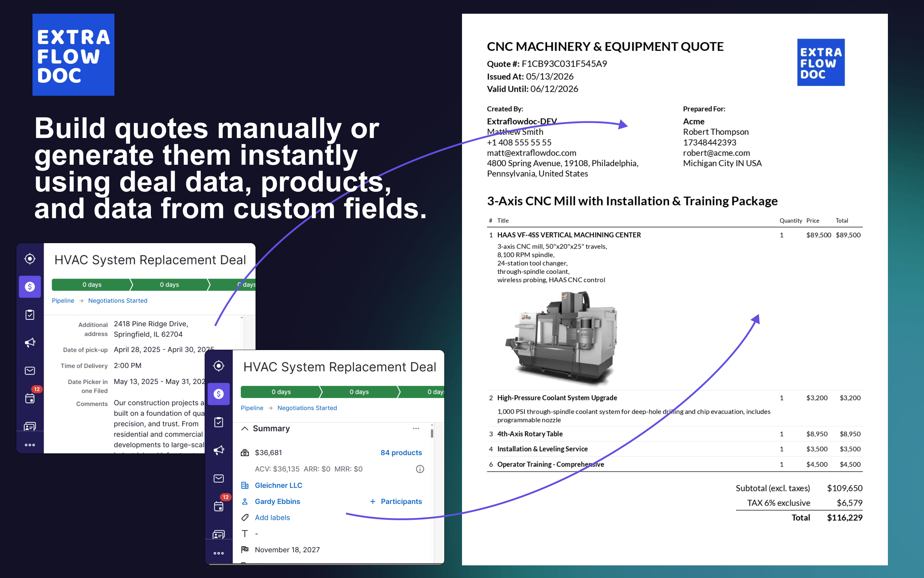
Task: Click the plus icon before Participants
Action: (x=372, y=501)
